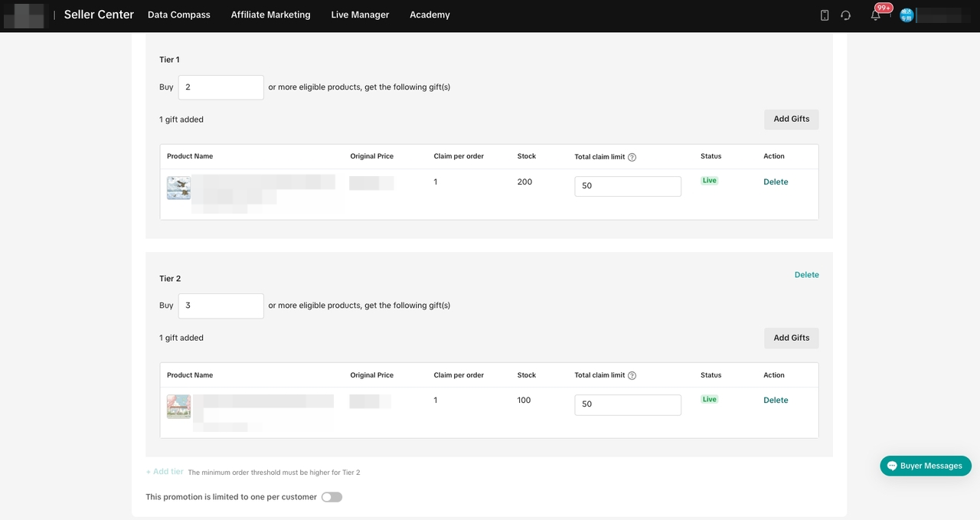Click the Tier 2 gift product thumbnail
Image resolution: width=980 pixels, height=520 pixels.
[178, 406]
